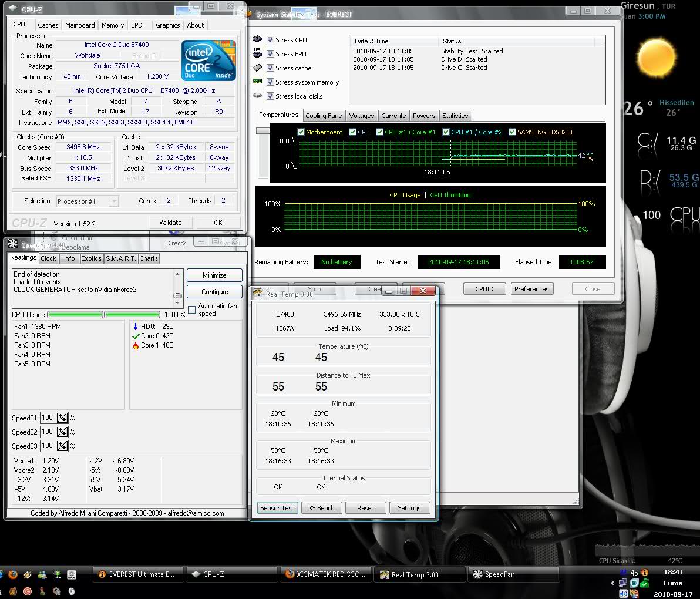Click the red G circle quick launch icon
Viewport: 700px width, 599px height.
pos(28,591)
